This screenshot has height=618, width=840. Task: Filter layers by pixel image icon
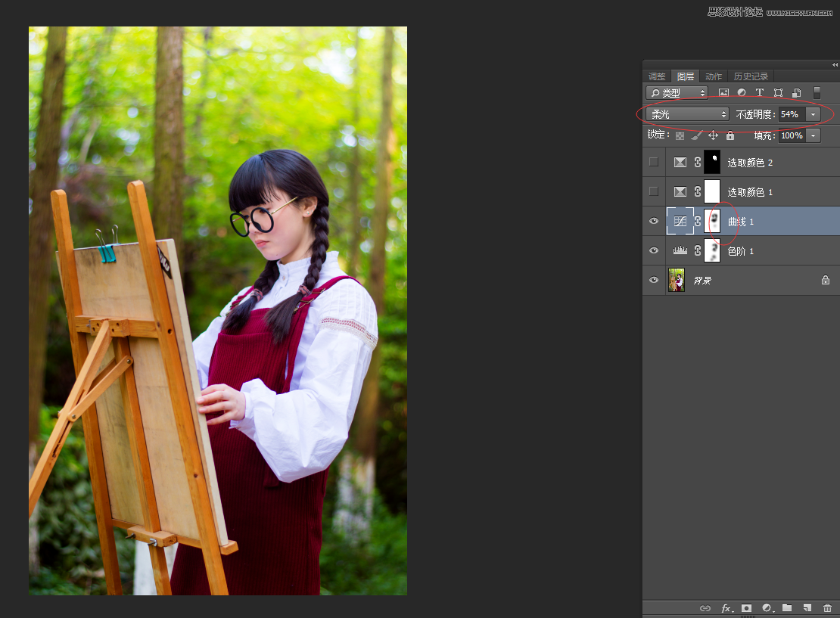723,93
